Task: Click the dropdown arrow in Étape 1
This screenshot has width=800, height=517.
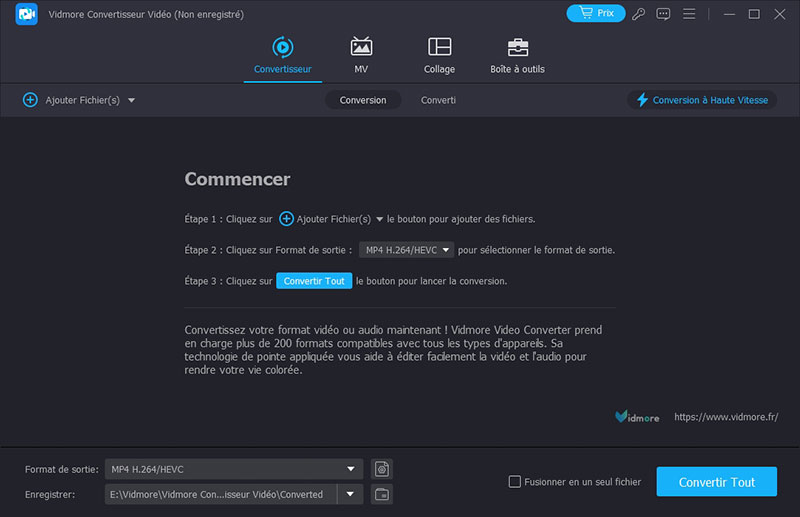Action: (380, 219)
